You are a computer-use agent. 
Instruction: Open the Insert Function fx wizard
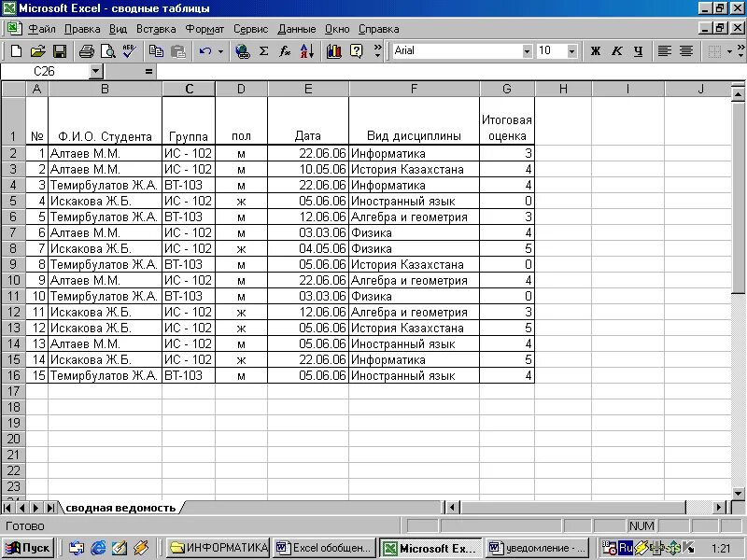point(285,51)
